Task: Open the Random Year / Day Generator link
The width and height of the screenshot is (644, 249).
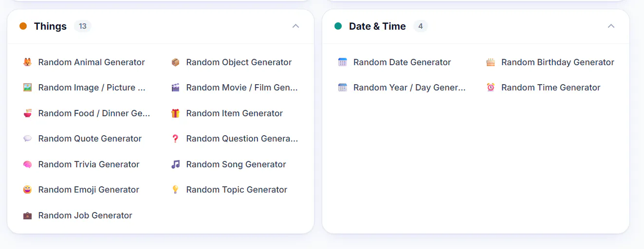Action: (409, 88)
